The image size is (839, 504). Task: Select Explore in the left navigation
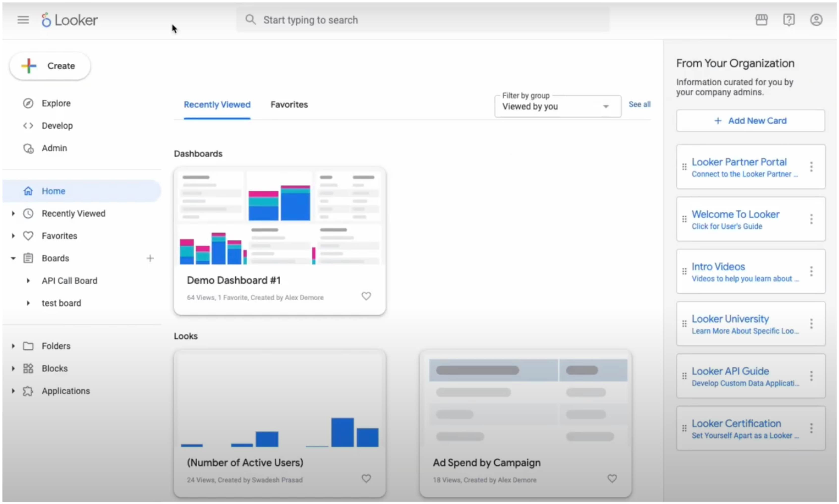(x=56, y=103)
